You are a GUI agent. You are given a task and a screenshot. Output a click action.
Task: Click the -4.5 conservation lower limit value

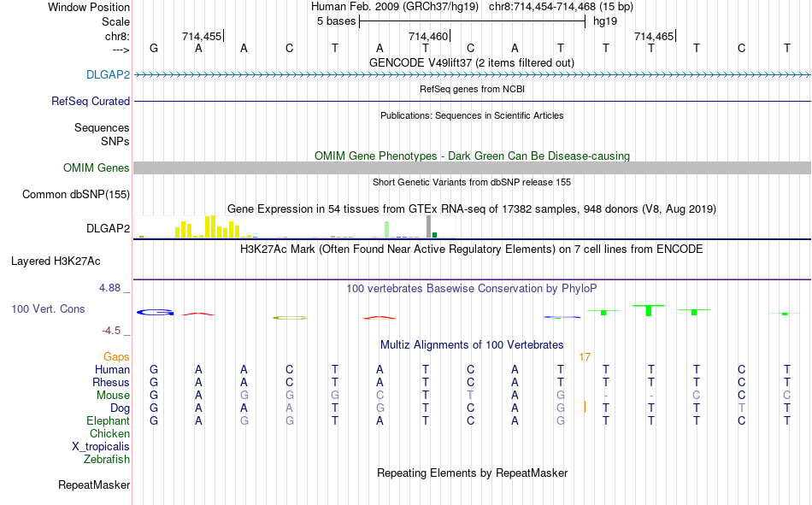pos(111,331)
